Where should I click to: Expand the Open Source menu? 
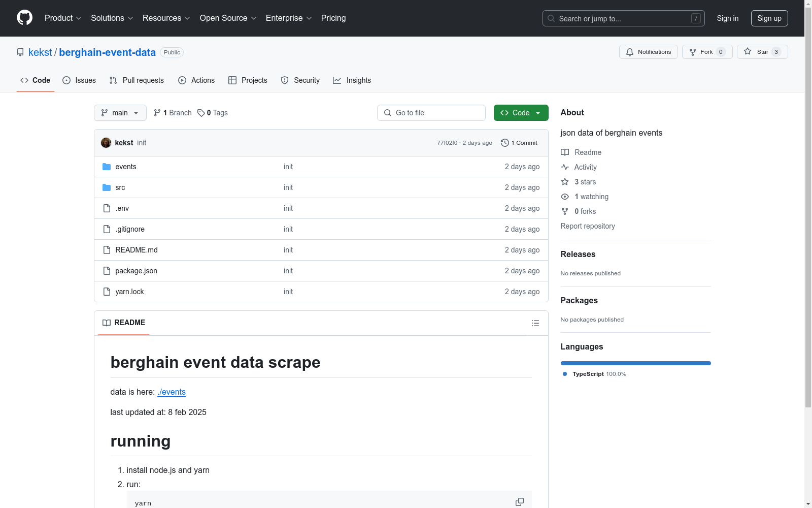click(x=228, y=18)
